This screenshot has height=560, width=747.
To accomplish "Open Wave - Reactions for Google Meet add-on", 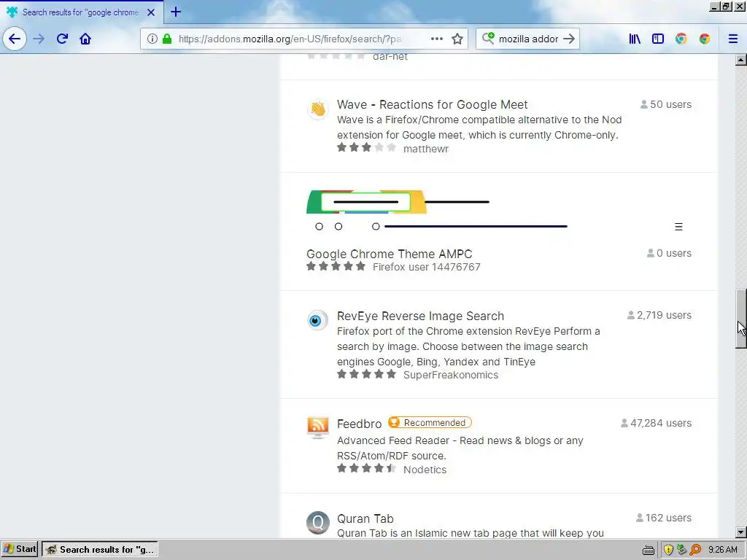I will (x=432, y=104).
